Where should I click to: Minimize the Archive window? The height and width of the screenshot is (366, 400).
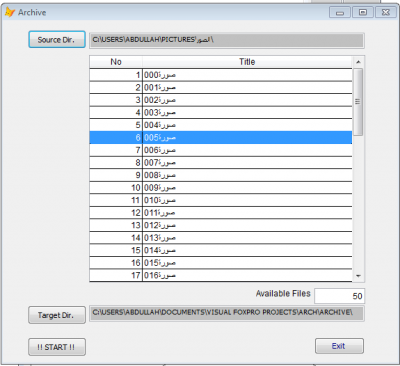pyautogui.click(x=340, y=13)
